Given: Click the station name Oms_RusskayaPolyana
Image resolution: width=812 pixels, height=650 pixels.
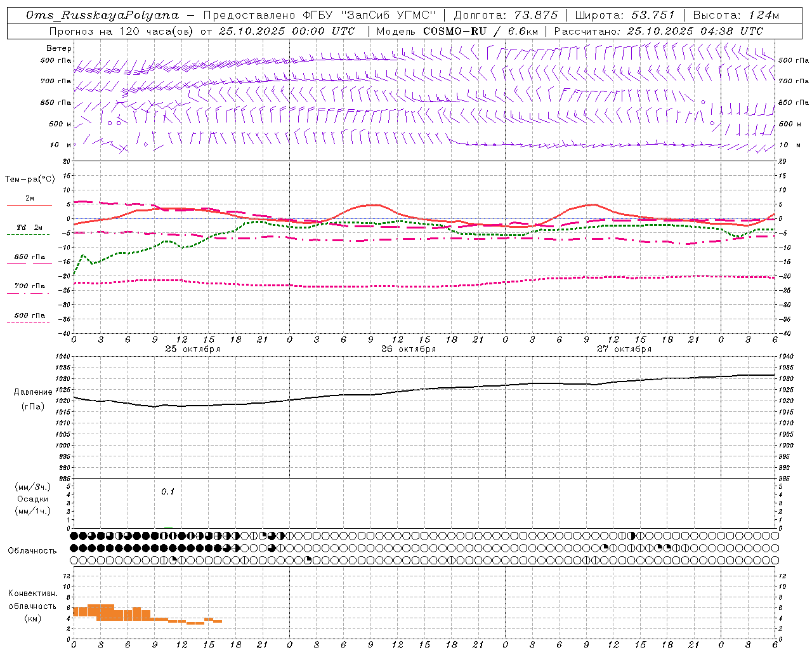Looking at the screenshot, I should tap(103, 15).
